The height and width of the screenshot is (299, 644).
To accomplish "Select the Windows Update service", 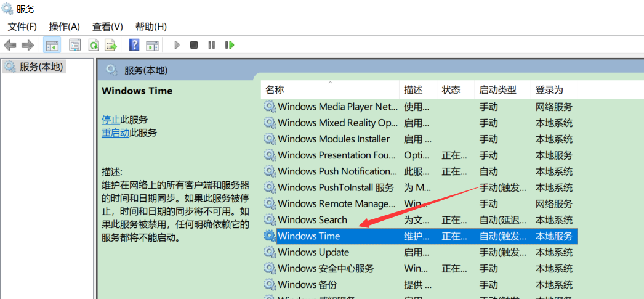I will tap(419, 252).
